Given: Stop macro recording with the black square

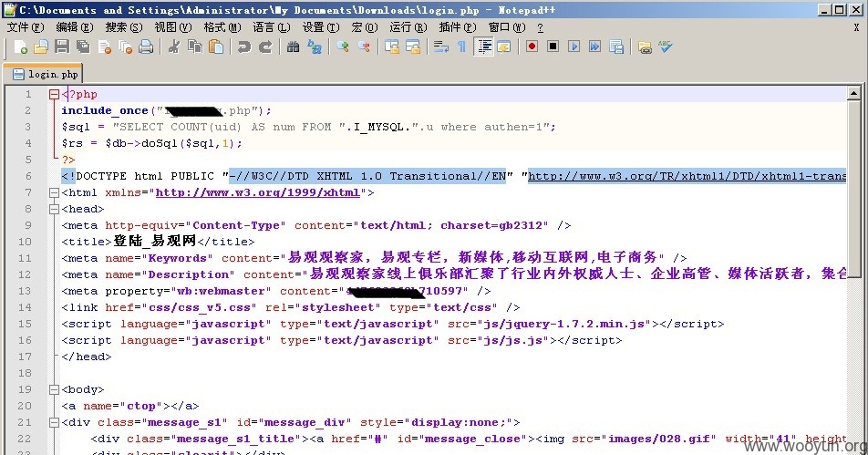Looking at the screenshot, I should click(x=553, y=47).
